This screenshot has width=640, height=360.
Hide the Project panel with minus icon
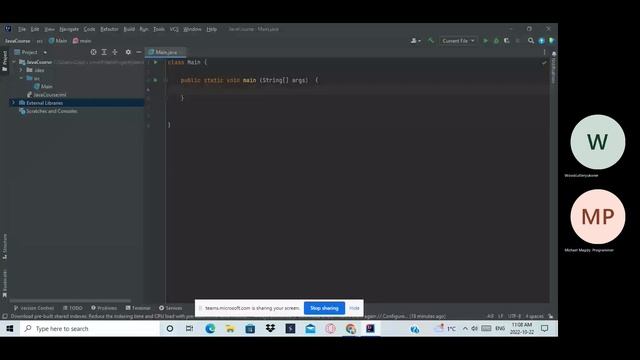coord(139,52)
